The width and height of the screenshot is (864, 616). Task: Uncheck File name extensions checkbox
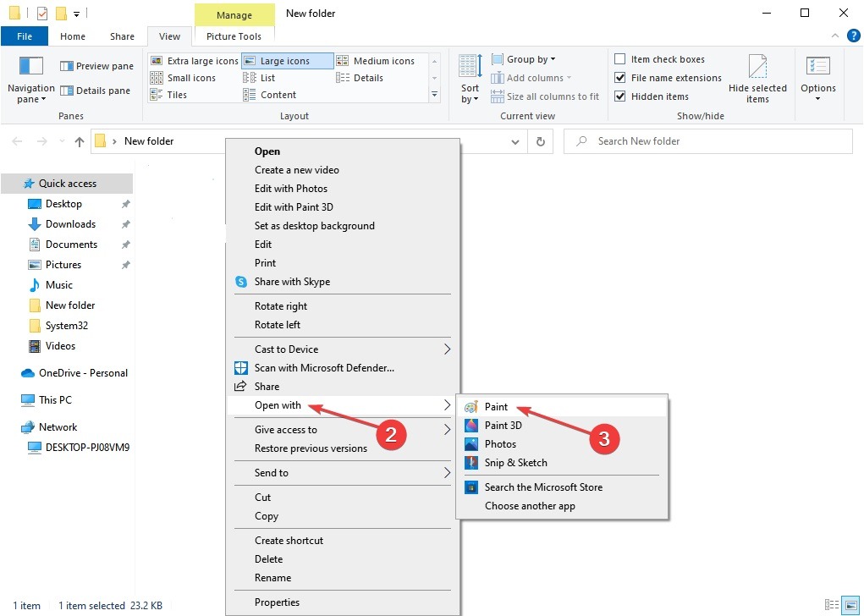[x=620, y=78]
